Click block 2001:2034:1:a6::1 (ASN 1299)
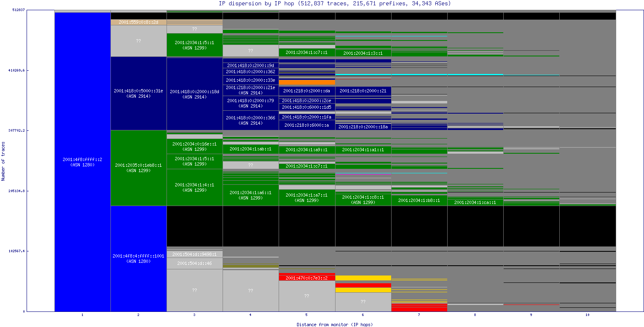The image size is (644, 327). (x=250, y=195)
